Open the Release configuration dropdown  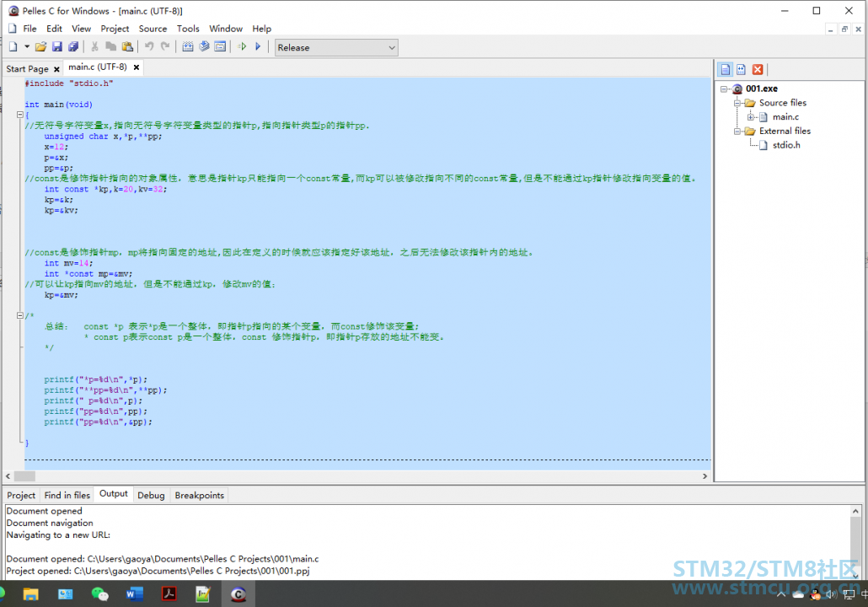336,47
